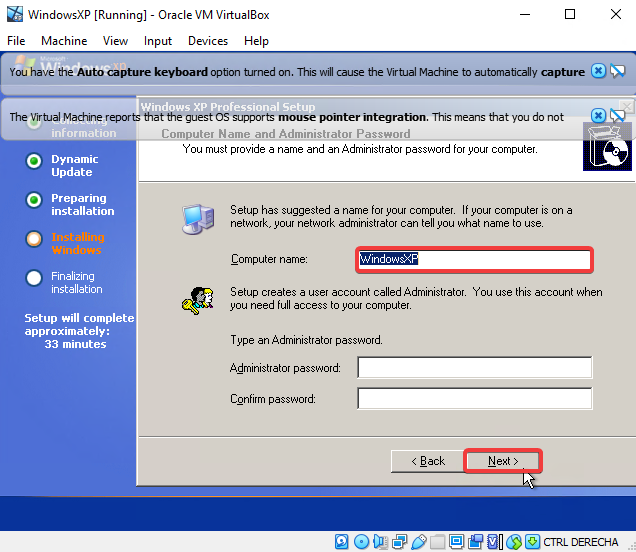Click the green arrow keyboard capture icon
The width and height of the screenshot is (636, 552).
[x=533, y=541]
